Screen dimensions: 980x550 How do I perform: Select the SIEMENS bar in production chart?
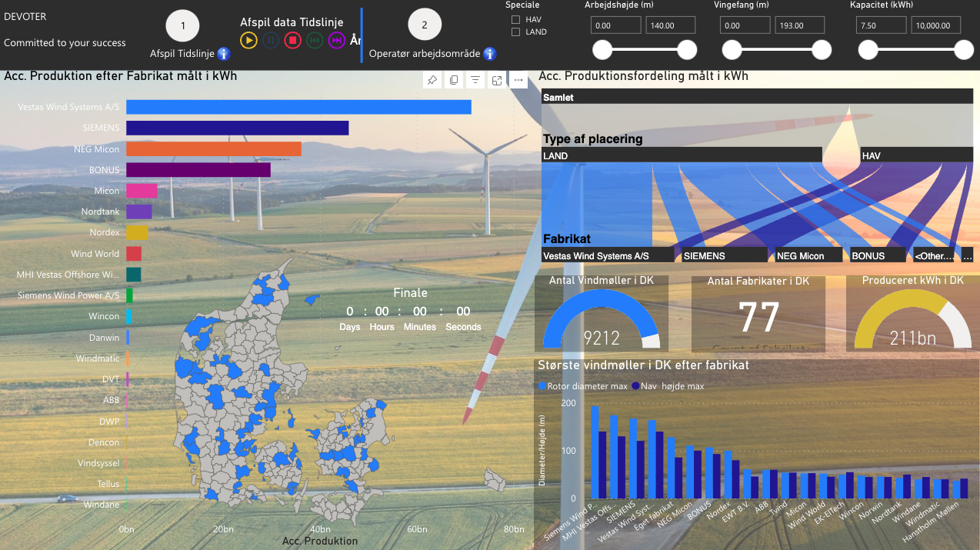tap(237, 128)
